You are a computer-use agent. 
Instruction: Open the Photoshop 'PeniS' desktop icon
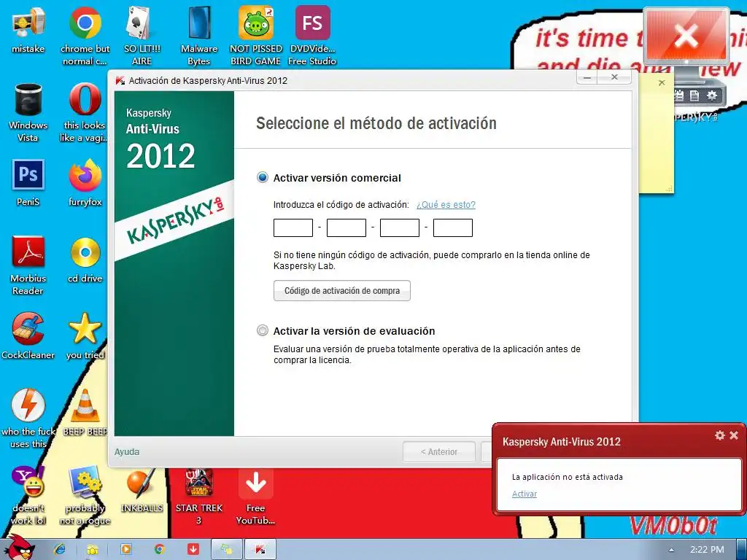pyautogui.click(x=28, y=183)
